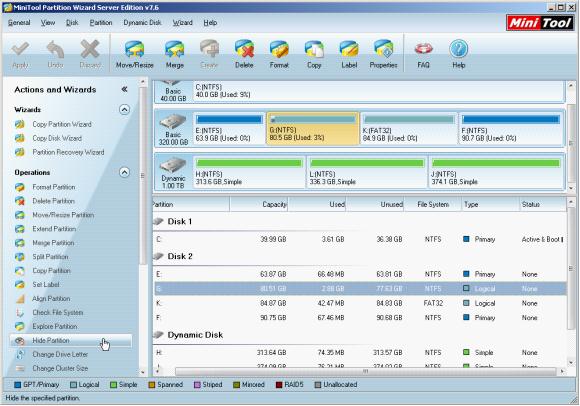This screenshot has width=580, height=406.
Task: Collapse the Operations section
Action: (x=124, y=172)
